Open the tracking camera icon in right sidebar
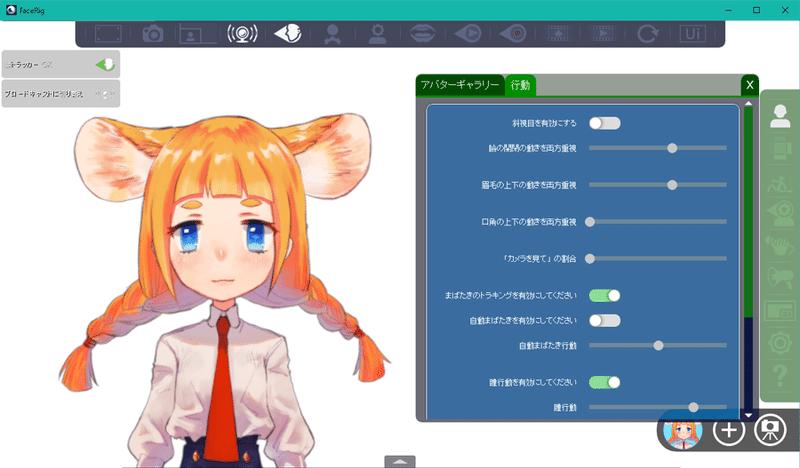The height and width of the screenshot is (468, 800). (780, 214)
